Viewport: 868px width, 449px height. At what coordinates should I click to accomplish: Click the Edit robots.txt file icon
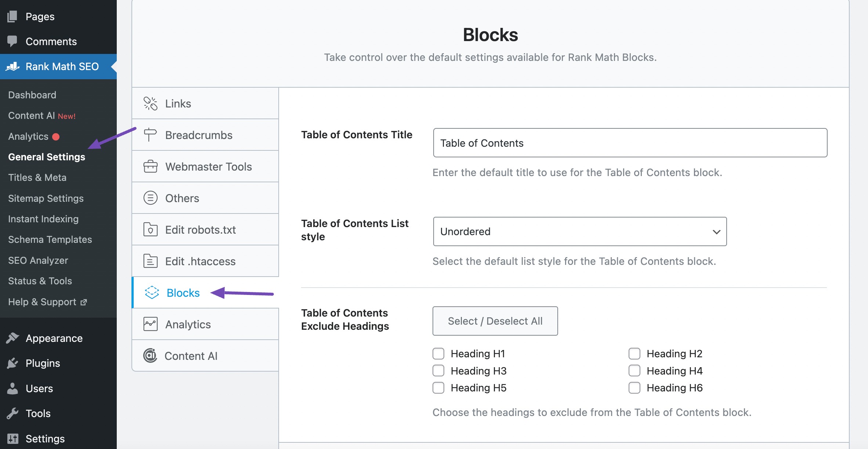[x=150, y=229]
